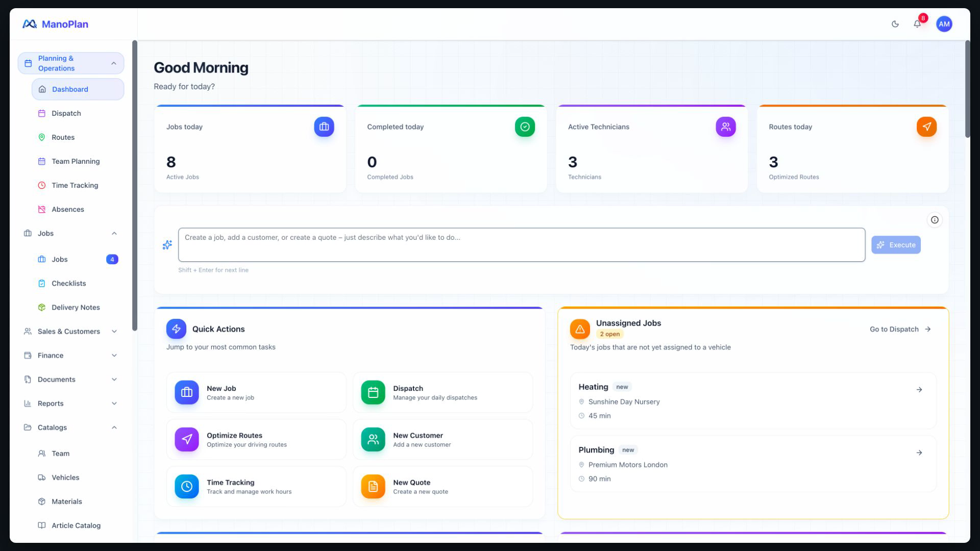
Task: Focus the AI command text box
Action: 522,245
